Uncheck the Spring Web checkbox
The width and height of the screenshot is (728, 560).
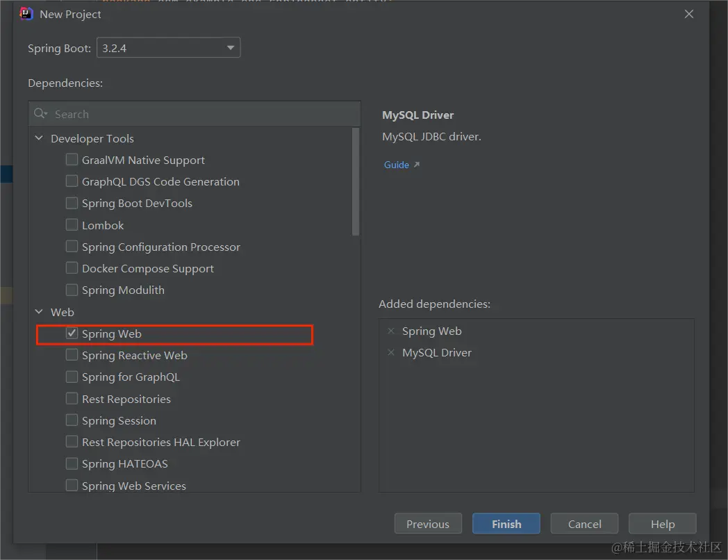pos(72,333)
